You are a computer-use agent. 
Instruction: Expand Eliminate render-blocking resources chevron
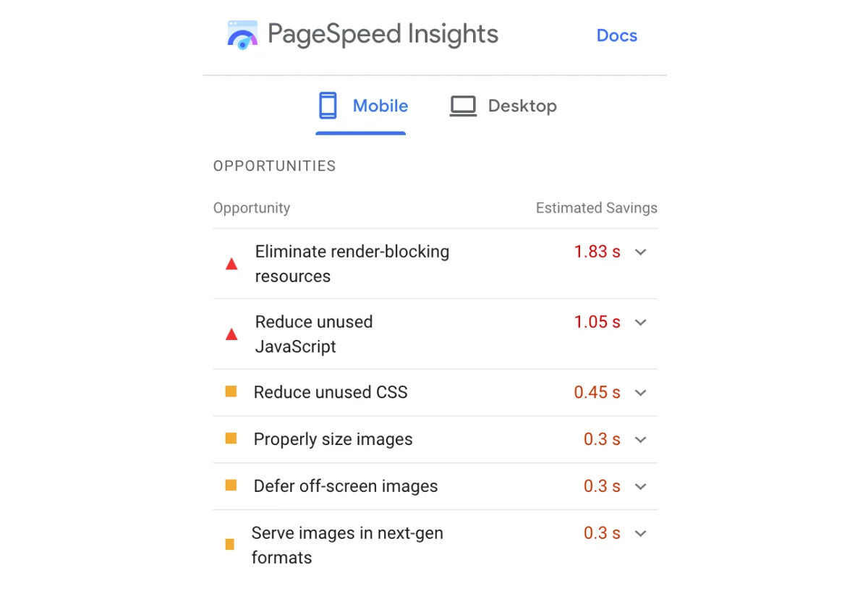point(640,252)
